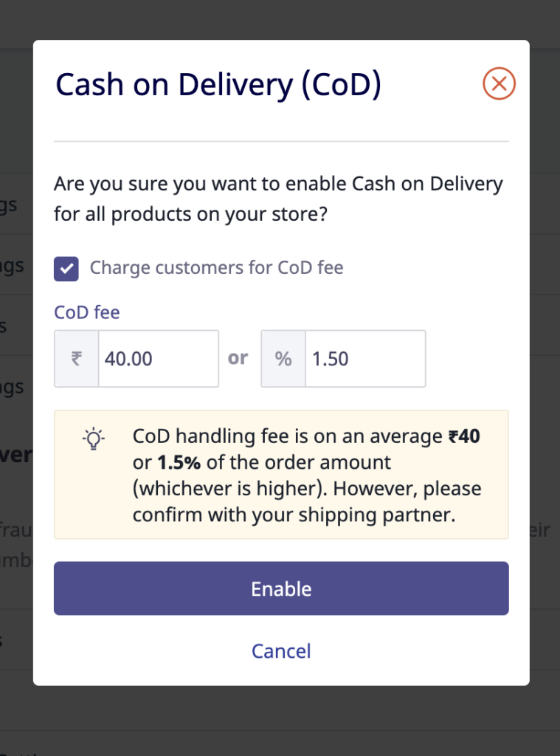Click the bold ₹40 in the tip
Image resolution: width=560 pixels, height=756 pixels.
click(x=464, y=436)
